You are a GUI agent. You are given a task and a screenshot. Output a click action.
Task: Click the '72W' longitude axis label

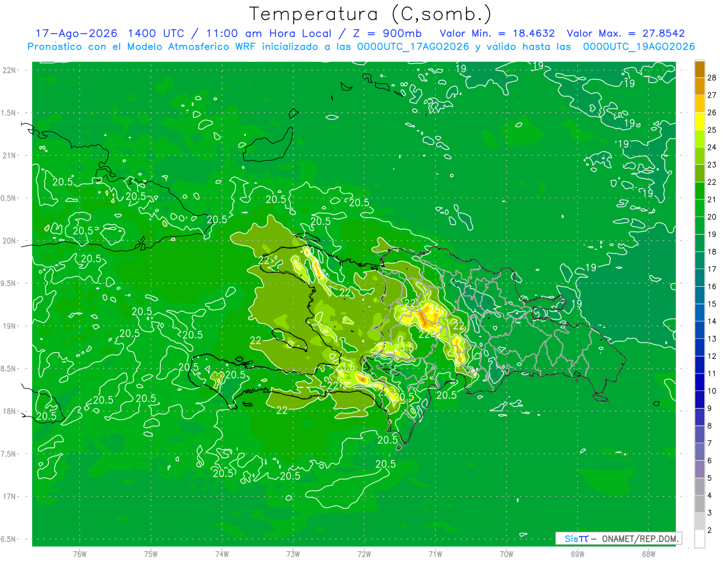coord(364,554)
